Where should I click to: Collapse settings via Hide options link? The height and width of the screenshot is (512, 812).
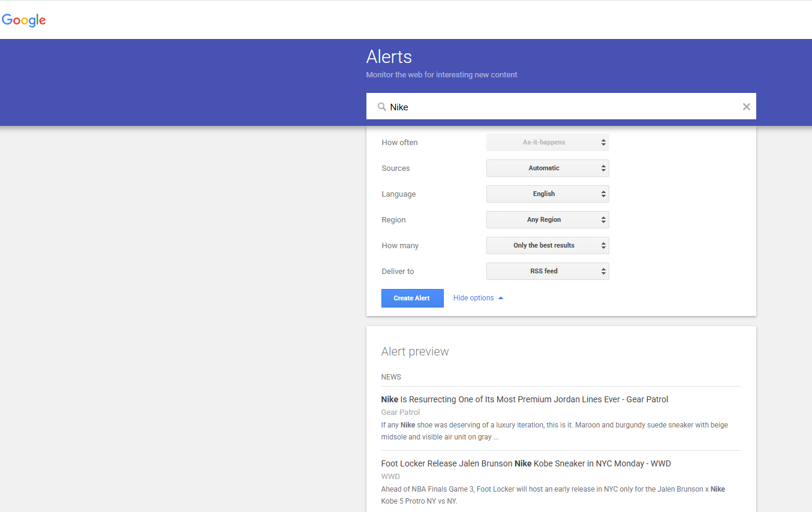pyautogui.click(x=478, y=298)
